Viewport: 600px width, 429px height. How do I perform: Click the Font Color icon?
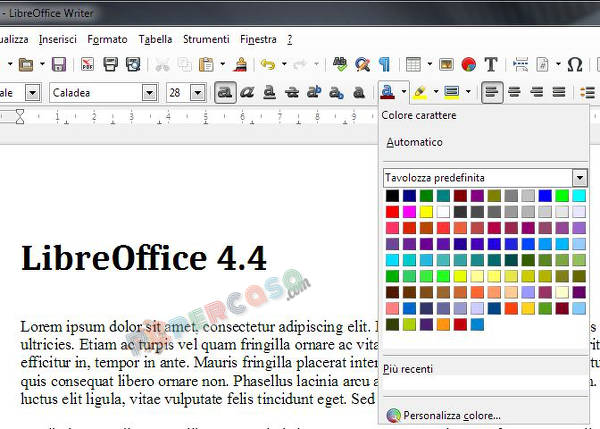coord(387,92)
